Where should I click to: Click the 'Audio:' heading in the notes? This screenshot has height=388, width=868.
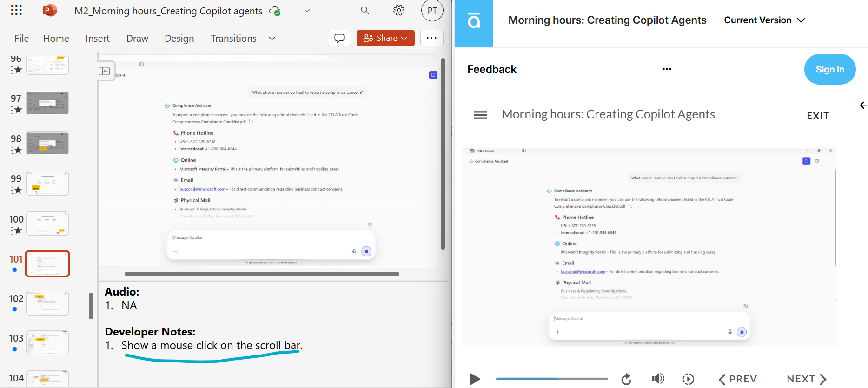[122, 292]
